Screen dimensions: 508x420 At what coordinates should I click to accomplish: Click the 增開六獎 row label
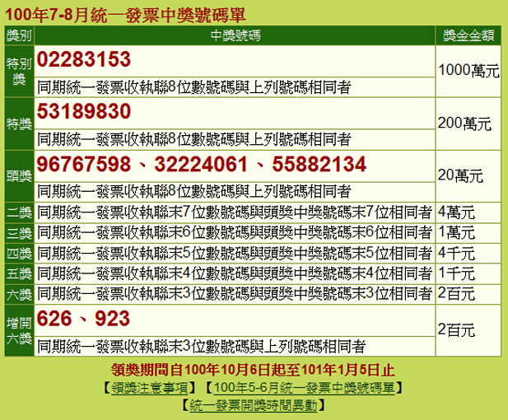point(19,330)
